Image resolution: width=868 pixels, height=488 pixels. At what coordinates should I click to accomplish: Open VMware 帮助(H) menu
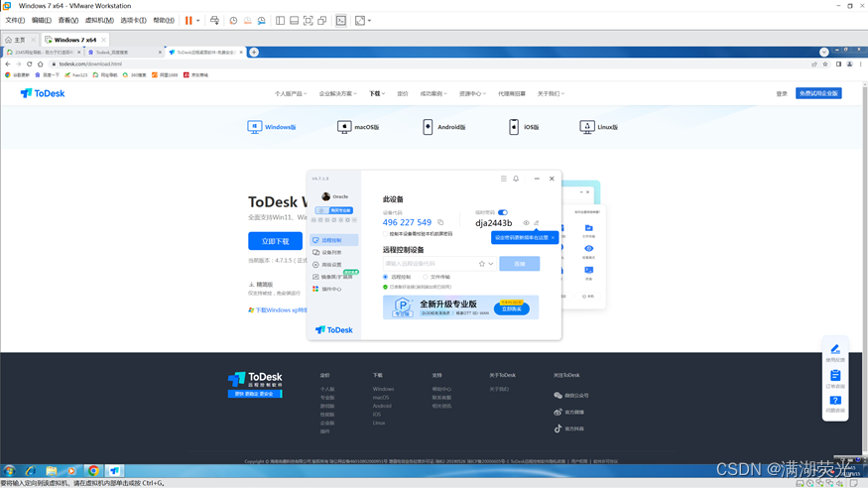[164, 21]
